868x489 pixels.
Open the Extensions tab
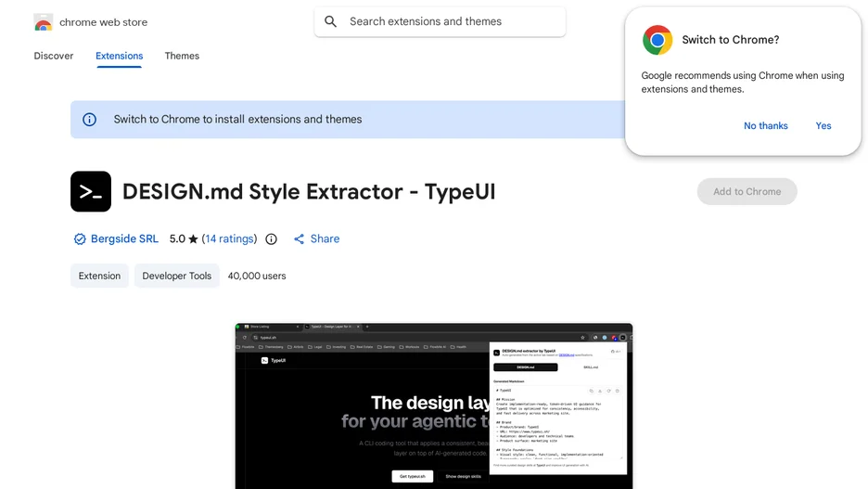pyautogui.click(x=119, y=56)
